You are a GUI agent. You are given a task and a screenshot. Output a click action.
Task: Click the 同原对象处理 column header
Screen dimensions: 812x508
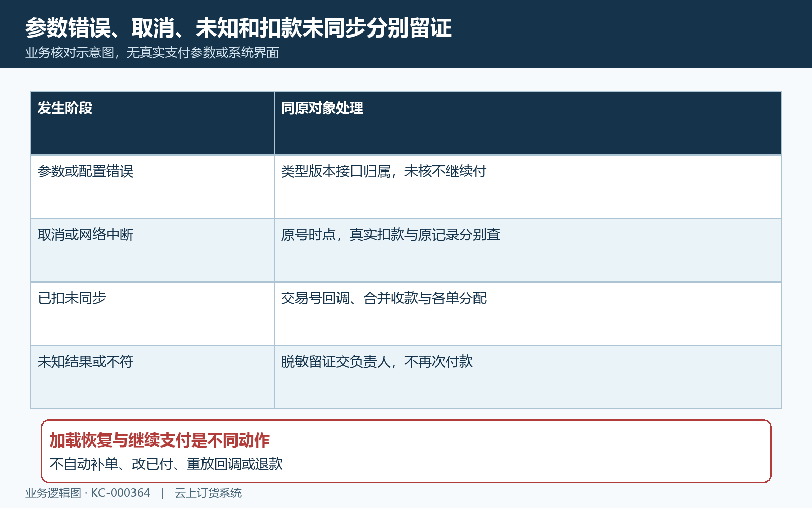point(528,123)
